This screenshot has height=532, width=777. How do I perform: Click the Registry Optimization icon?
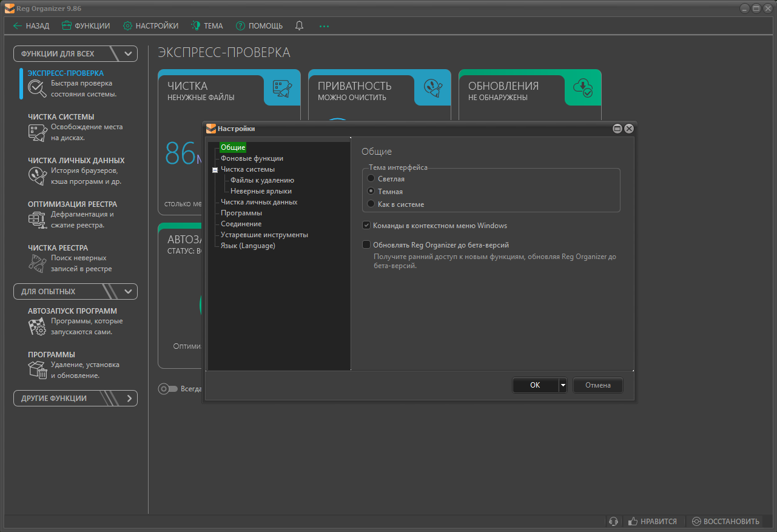click(37, 220)
